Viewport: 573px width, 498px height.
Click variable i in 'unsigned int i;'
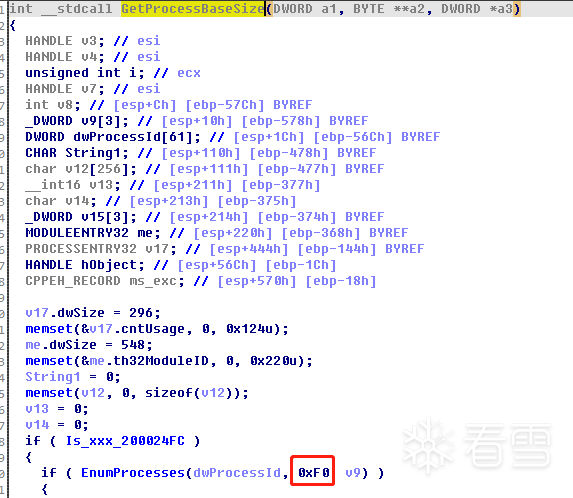[133, 73]
